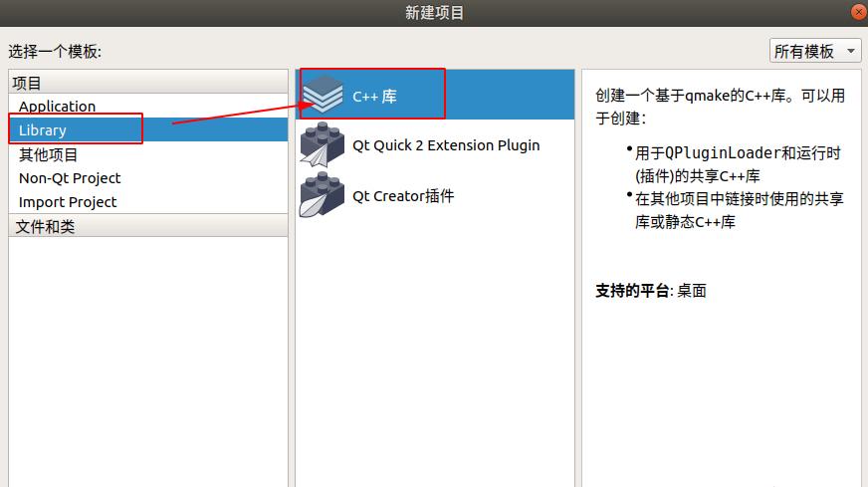Click the 项目 section header

[148, 83]
